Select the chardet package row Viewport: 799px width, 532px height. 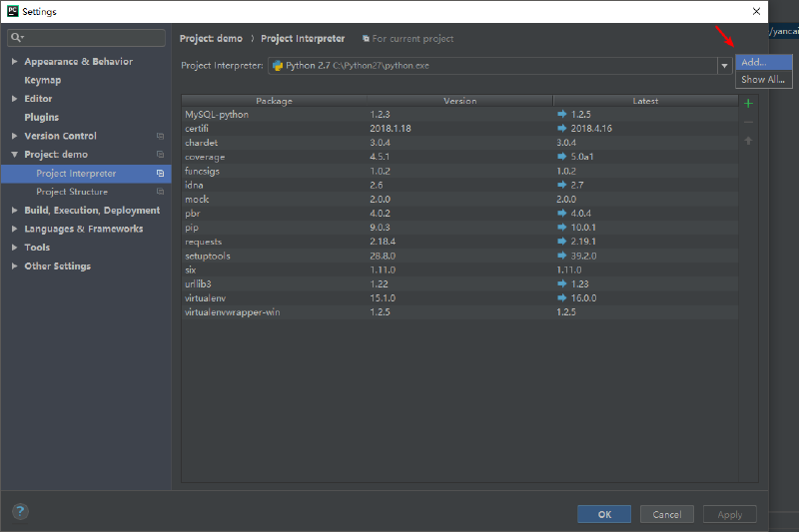[x=459, y=143]
